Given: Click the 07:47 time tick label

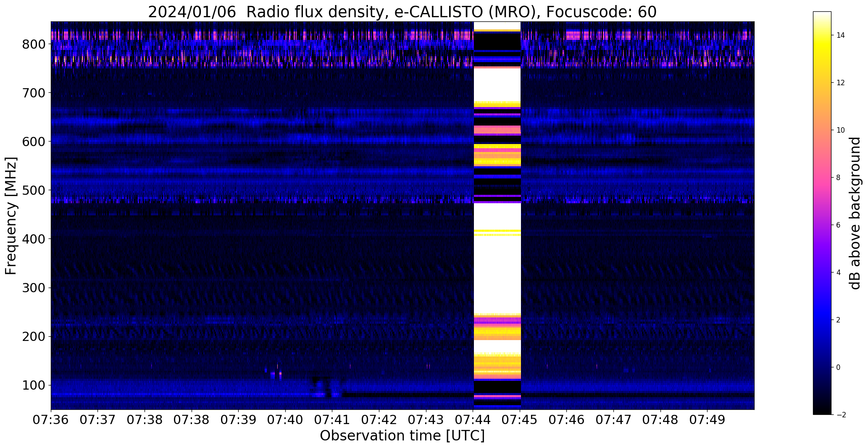Looking at the screenshot, I should pos(614,420).
